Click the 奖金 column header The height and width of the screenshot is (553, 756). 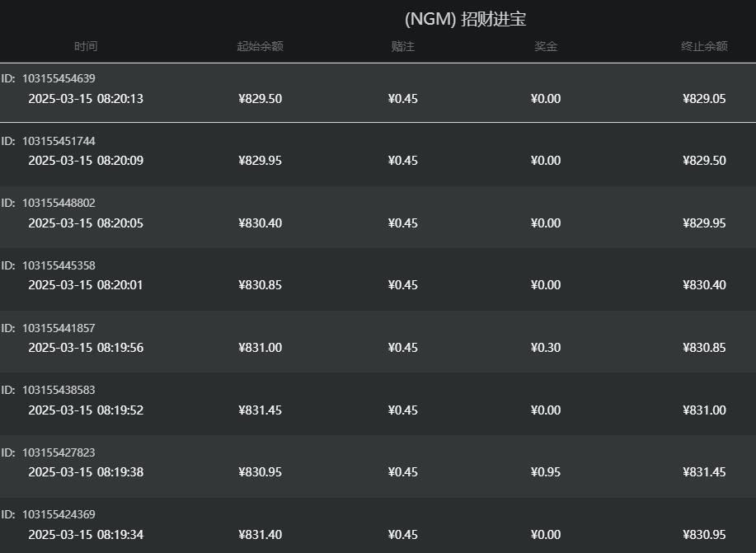(546, 46)
